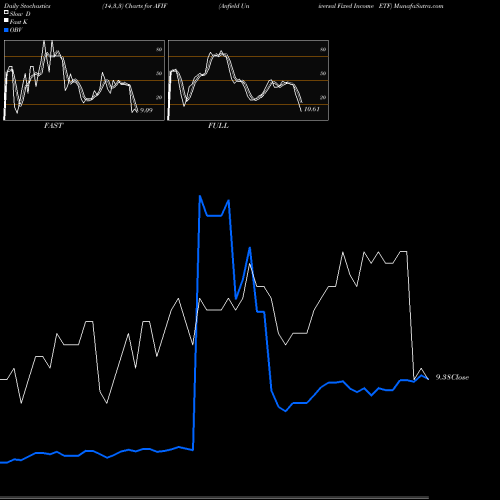Click the '9.38Close' price label
The image size is (500, 500).
click(452, 377)
